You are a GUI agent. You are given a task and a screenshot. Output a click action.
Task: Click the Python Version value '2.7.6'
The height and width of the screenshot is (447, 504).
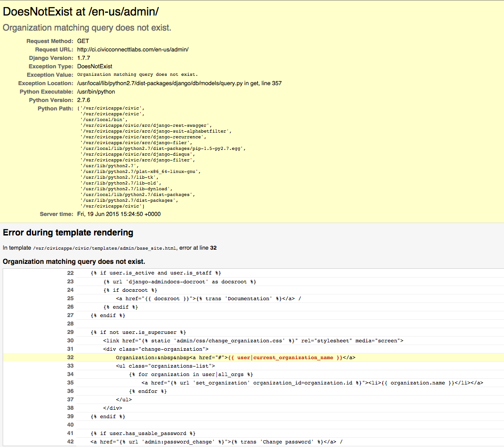pyautogui.click(x=83, y=100)
